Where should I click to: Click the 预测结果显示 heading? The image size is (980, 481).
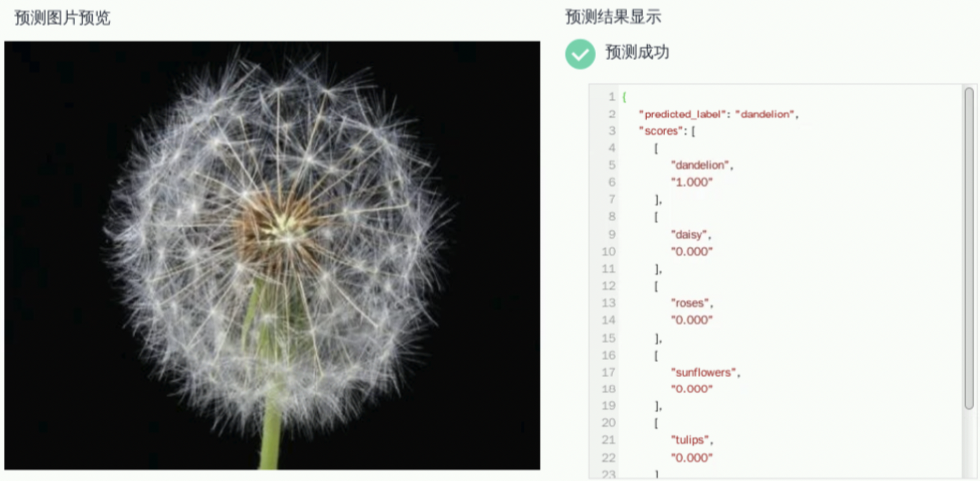[613, 17]
